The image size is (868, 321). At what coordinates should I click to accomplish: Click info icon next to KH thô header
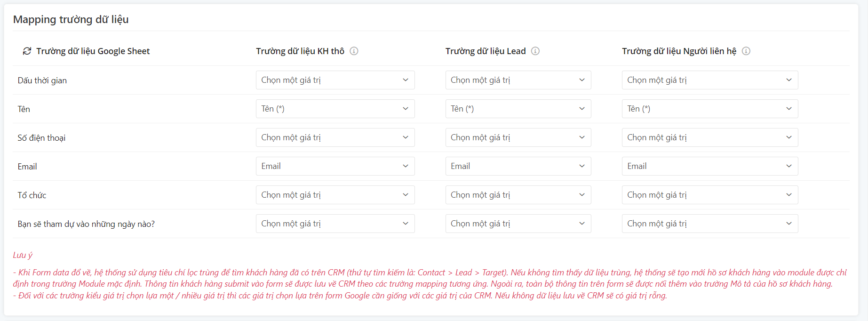pos(354,51)
